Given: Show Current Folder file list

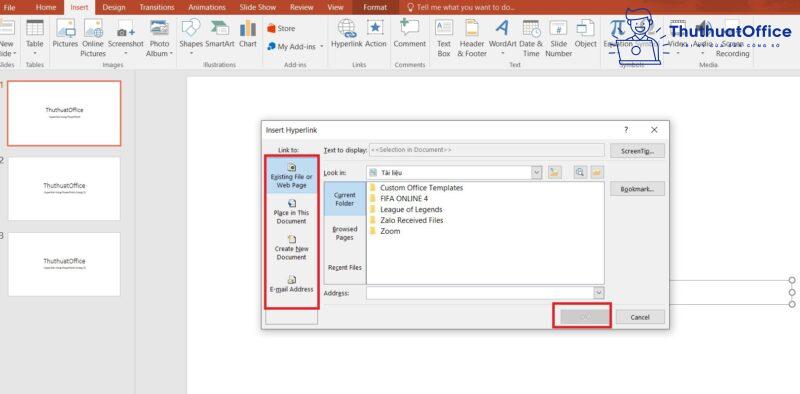Looking at the screenshot, I should tap(345, 199).
